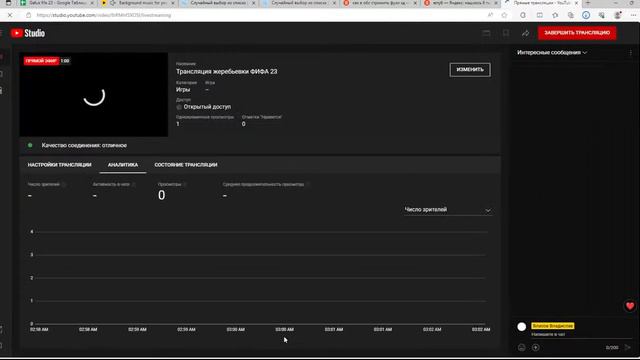The width and height of the screenshot is (640, 360).
Task: Click the blue circular downloads toolbar icon
Action: [x=586, y=15]
